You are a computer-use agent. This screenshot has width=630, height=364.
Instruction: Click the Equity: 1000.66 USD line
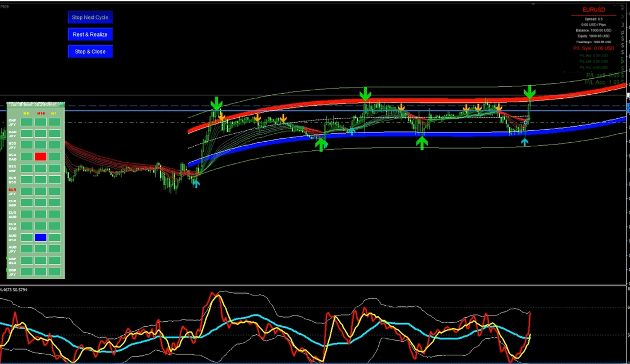[x=594, y=36]
